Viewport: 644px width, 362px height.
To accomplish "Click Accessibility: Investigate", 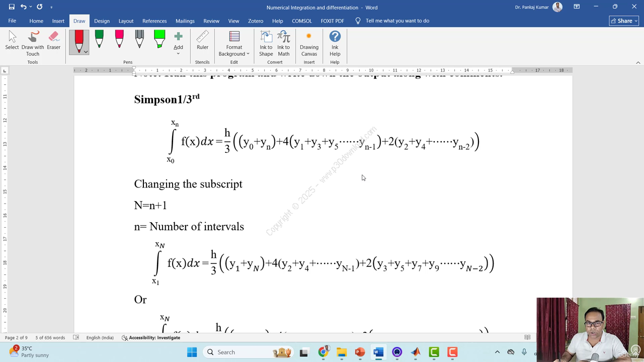I will point(151,337).
